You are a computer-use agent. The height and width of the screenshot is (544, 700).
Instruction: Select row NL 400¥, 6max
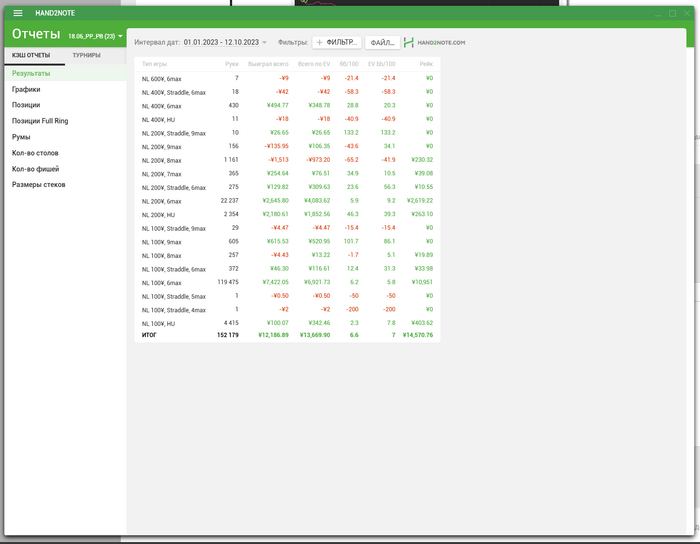(287, 106)
